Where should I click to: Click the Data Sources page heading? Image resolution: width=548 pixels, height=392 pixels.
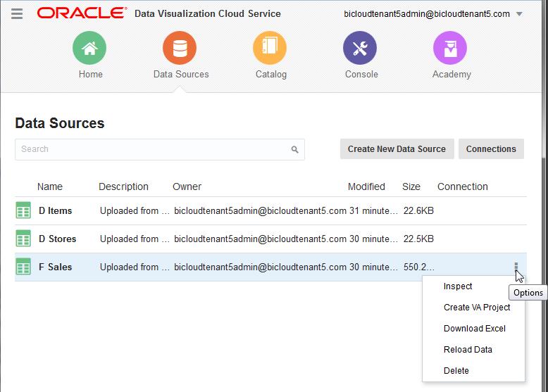(x=60, y=123)
